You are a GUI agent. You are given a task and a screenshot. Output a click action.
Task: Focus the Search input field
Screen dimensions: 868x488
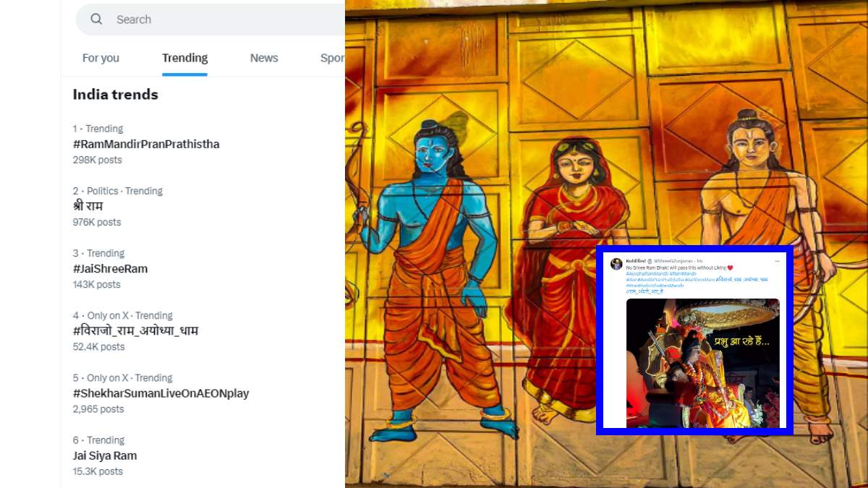(210, 20)
